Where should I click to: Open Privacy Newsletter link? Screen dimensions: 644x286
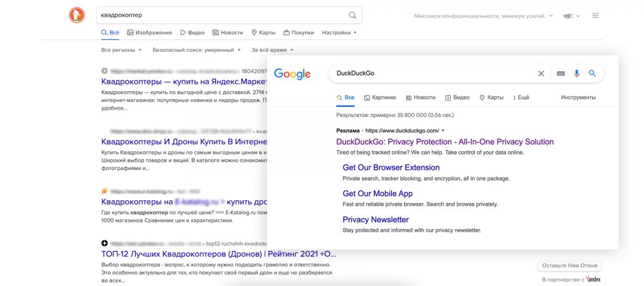point(376,219)
